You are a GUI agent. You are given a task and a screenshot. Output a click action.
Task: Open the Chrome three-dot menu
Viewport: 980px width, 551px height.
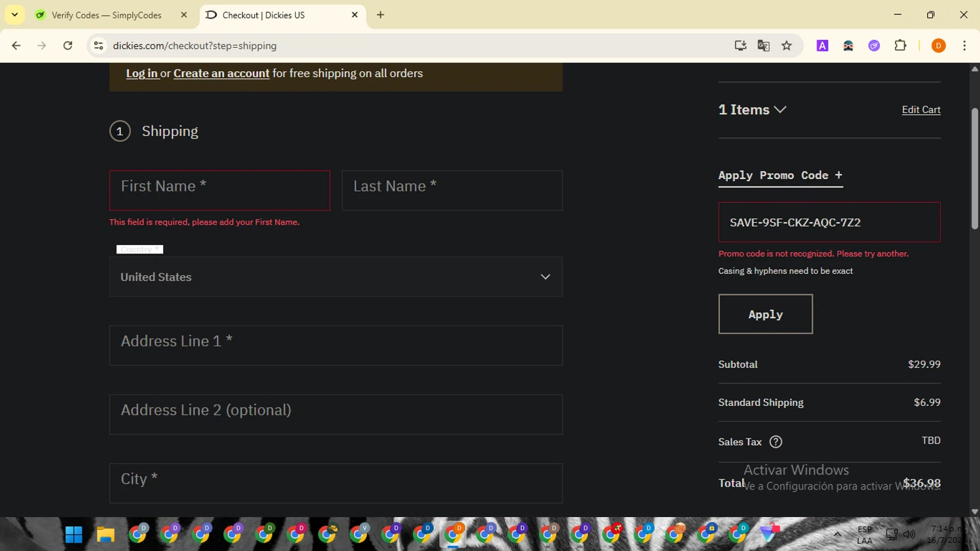coord(964,46)
